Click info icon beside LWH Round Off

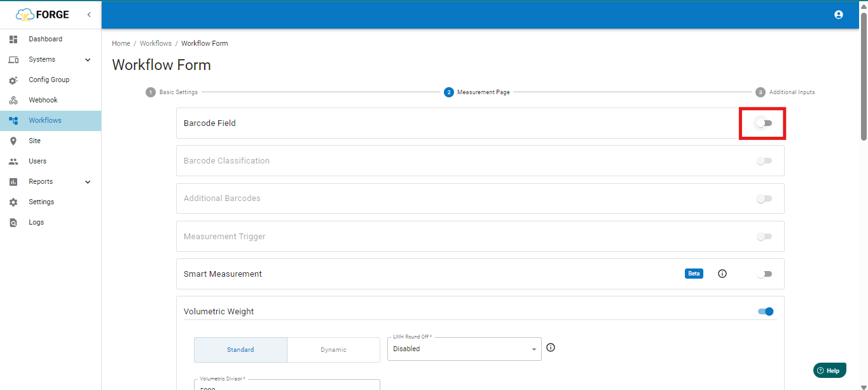point(551,347)
